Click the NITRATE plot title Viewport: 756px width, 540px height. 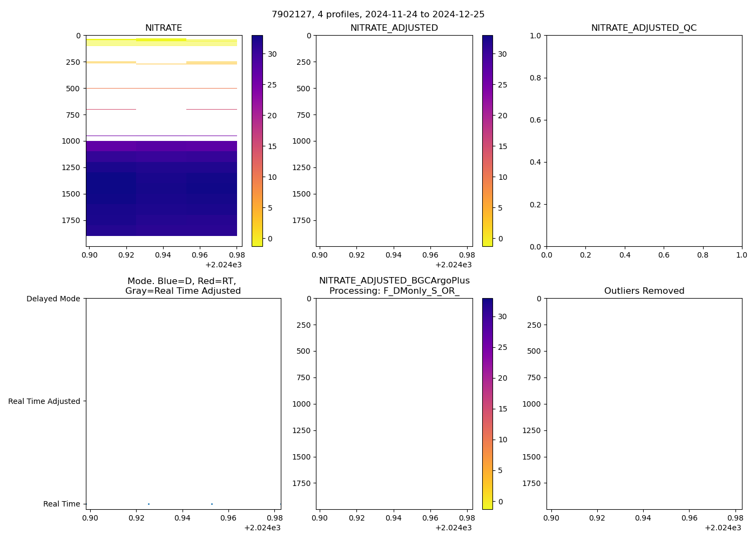pos(164,28)
